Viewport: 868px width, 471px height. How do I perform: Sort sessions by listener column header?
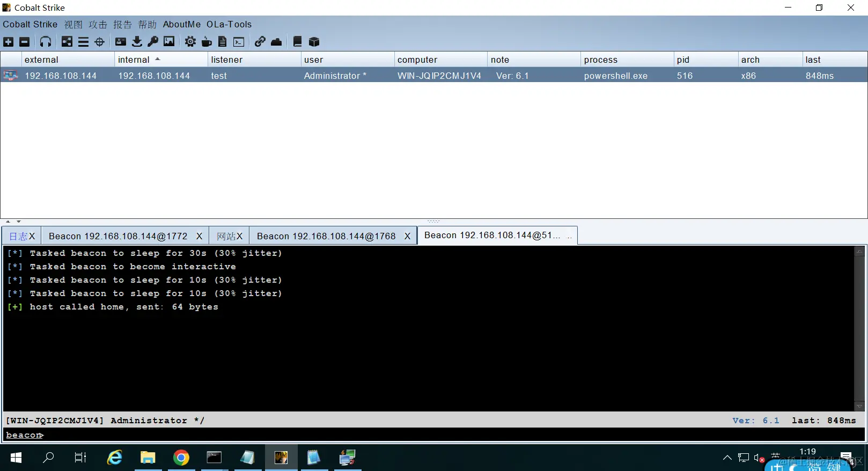[254, 60]
